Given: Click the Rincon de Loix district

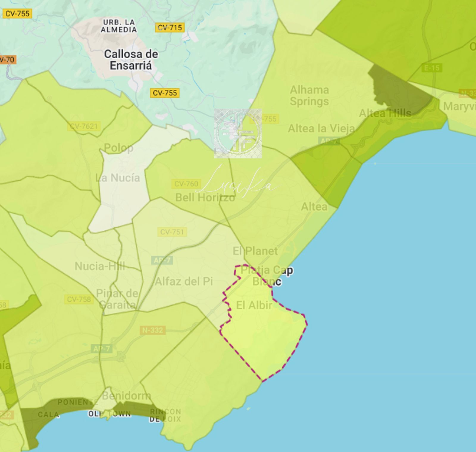Looking at the screenshot, I should coord(165,415).
